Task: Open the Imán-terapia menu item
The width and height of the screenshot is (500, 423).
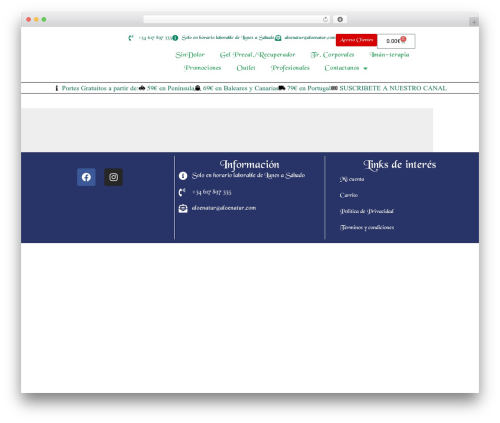Action: (x=389, y=55)
